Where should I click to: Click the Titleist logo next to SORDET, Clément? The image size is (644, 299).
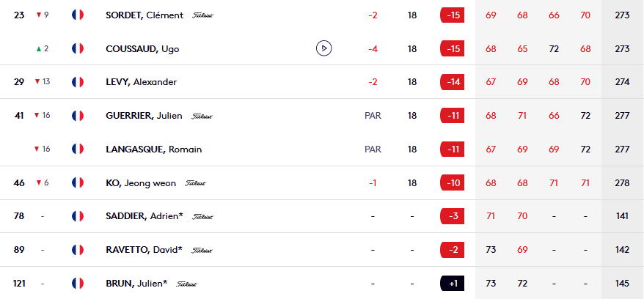[202, 15]
